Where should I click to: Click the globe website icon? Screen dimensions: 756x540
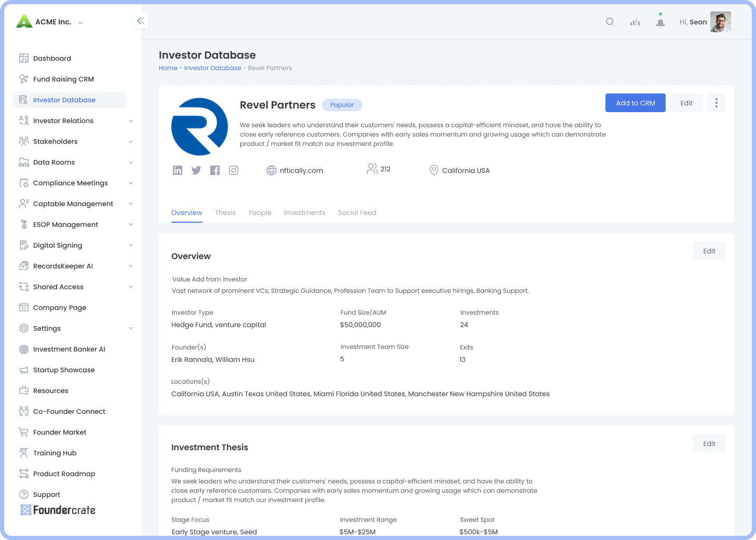[x=272, y=170]
